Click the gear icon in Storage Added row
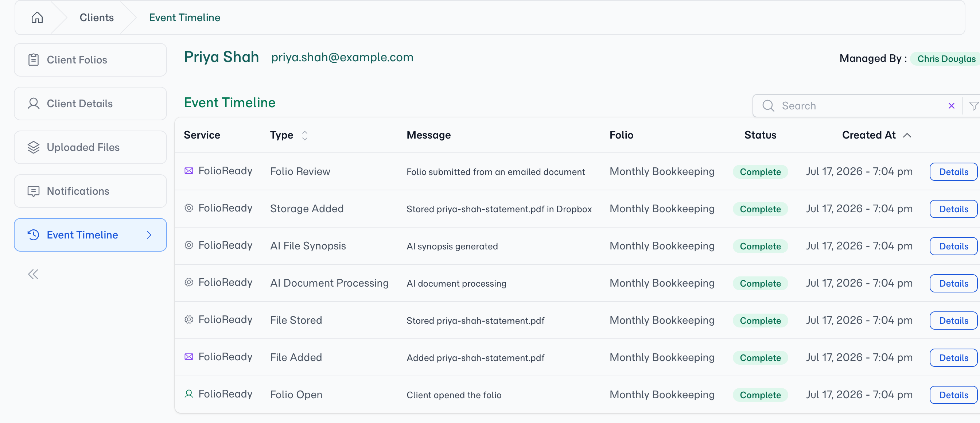980x423 pixels. pos(189,208)
